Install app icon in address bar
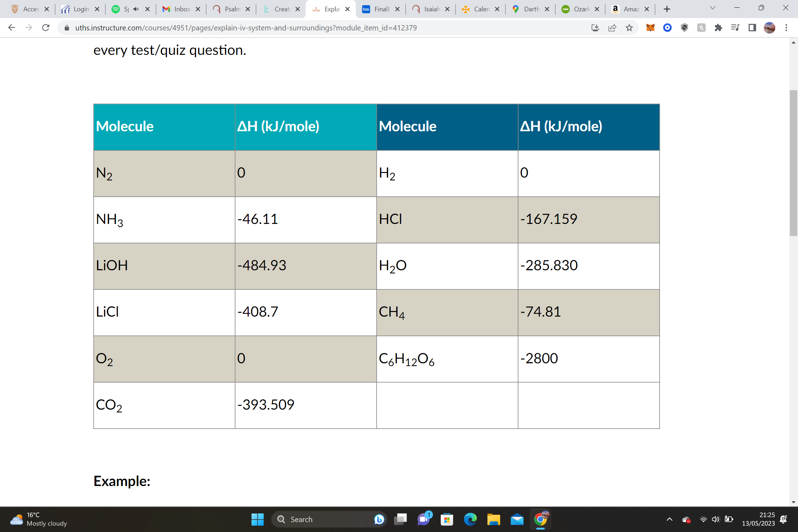Viewport: 798px width, 532px height. 595,28
